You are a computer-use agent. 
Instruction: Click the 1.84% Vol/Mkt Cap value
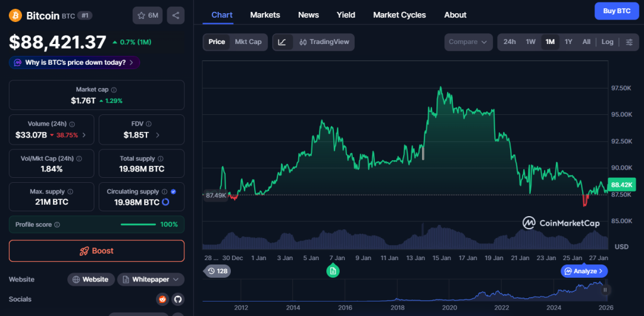tap(52, 168)
